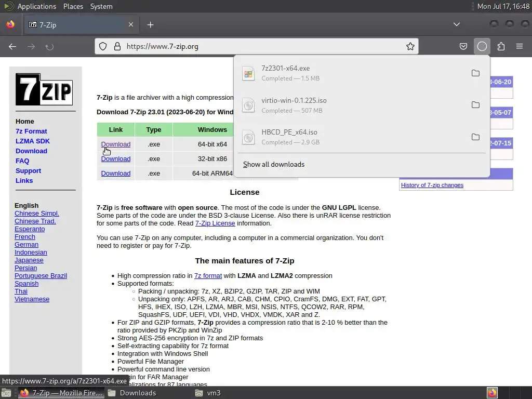The image size is (532, 399).
Task: Open the 7-Zip License link
Action: (x=215, y=223)
